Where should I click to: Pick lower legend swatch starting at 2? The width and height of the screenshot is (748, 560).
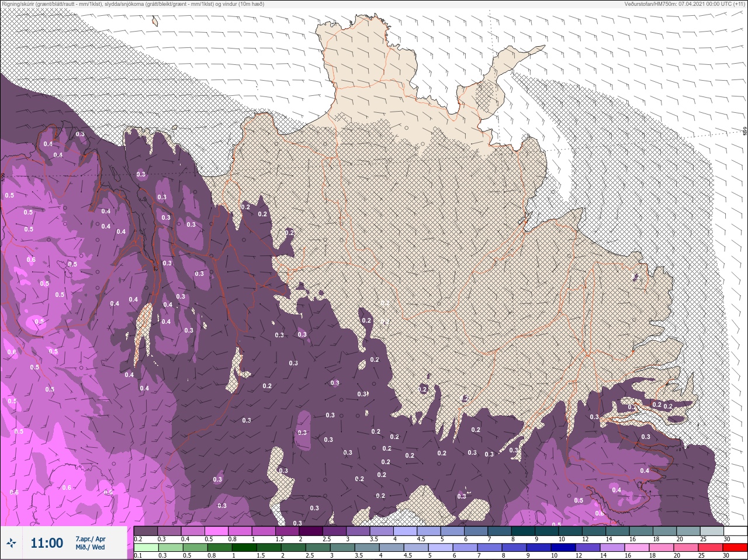coord(293,548)
